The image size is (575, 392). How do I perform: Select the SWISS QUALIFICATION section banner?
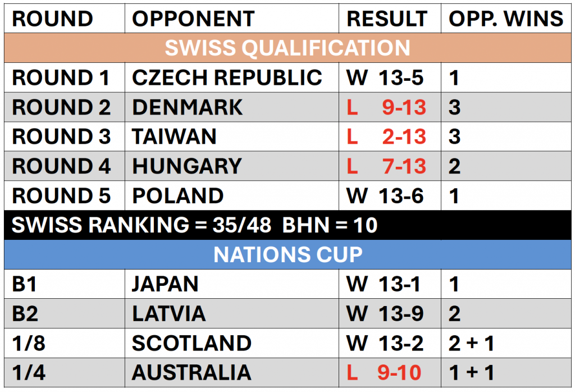pyautogui.click(x=287, y=48)
